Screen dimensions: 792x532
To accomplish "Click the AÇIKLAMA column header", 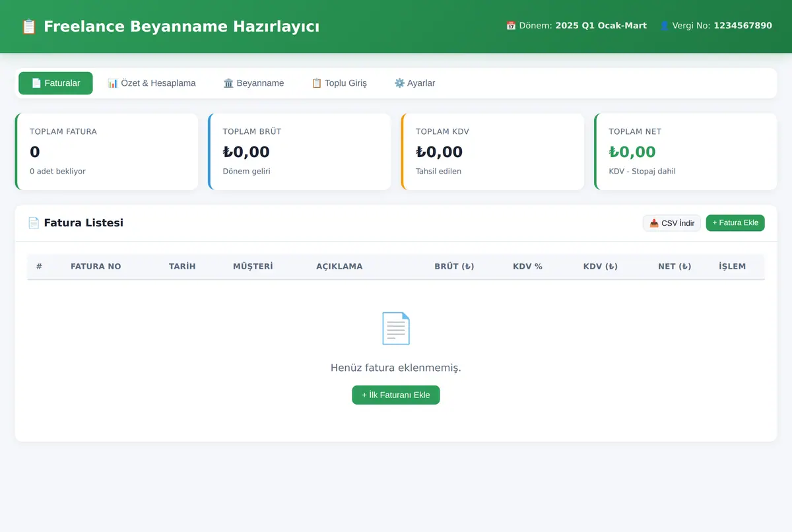I will (339, 267).
